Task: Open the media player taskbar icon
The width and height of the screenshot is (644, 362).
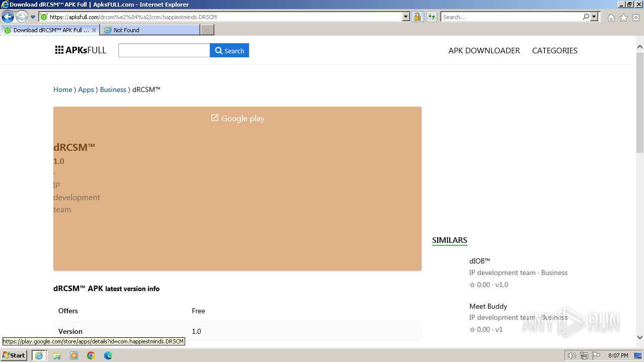Action: (74, 355)
